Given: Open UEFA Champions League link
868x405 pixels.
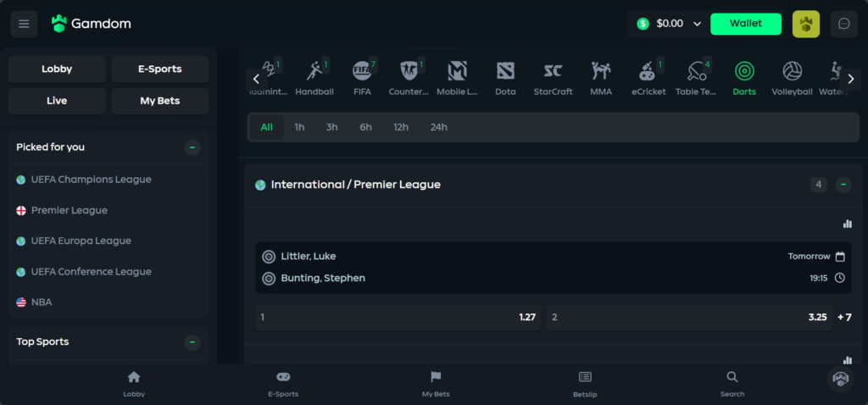Looking at the screenshot, I should [x=92, y=180].
